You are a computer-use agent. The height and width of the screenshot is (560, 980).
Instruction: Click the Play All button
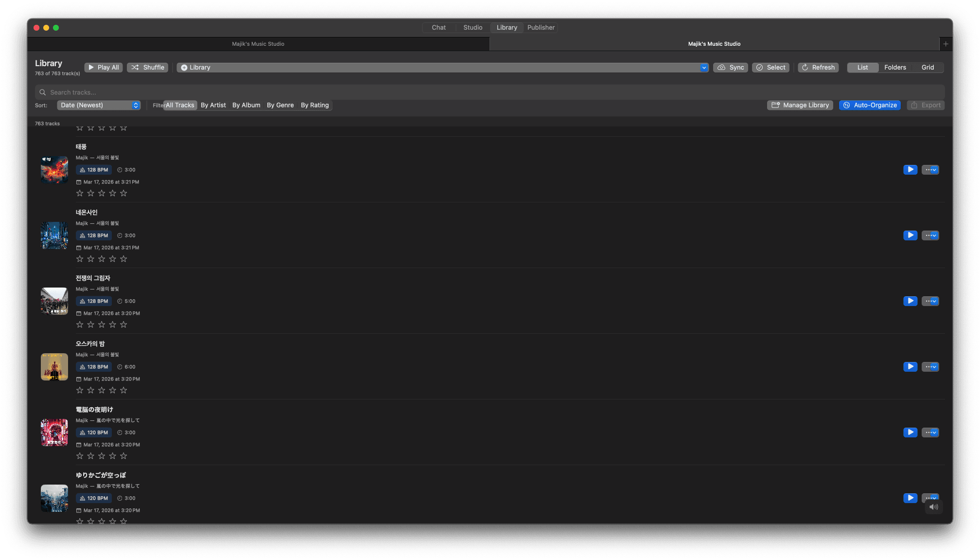pyautogui.click(x=104, y=68)
